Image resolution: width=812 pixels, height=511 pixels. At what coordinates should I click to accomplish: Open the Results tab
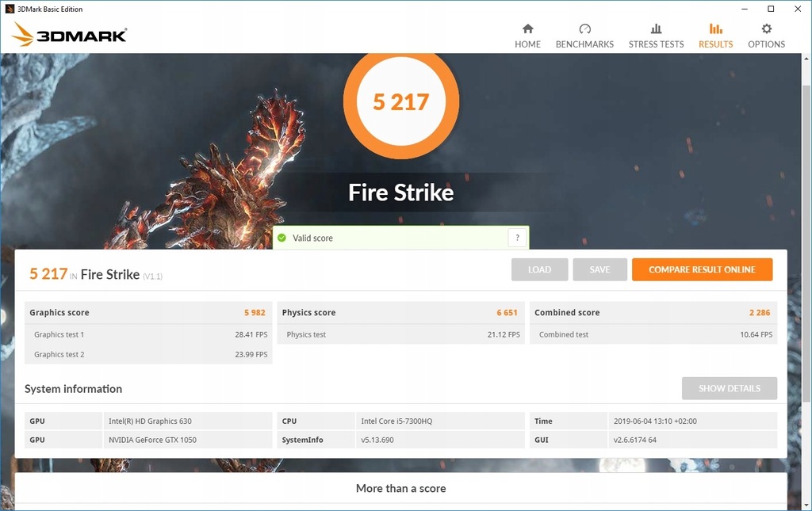716,36
